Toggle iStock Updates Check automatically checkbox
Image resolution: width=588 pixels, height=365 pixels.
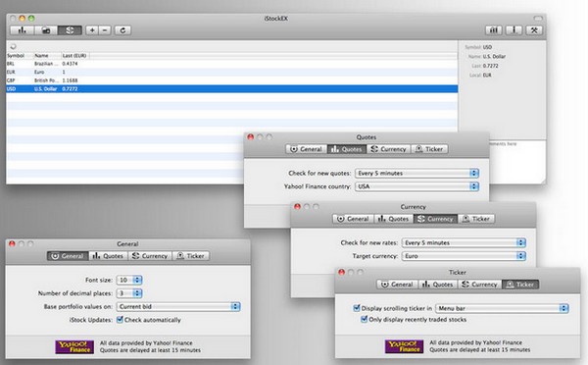(120, 320)
